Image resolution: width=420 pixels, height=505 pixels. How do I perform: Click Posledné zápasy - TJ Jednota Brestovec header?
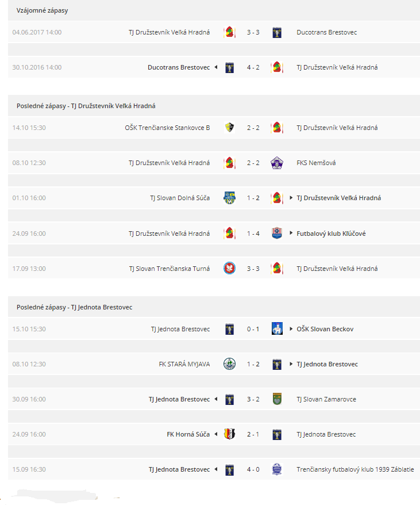point(74,307)
